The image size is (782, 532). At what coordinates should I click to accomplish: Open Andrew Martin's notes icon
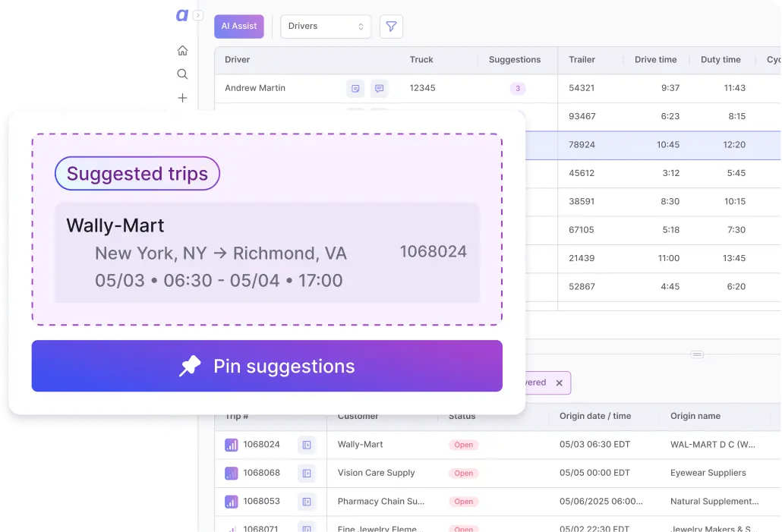pos(355,88)
